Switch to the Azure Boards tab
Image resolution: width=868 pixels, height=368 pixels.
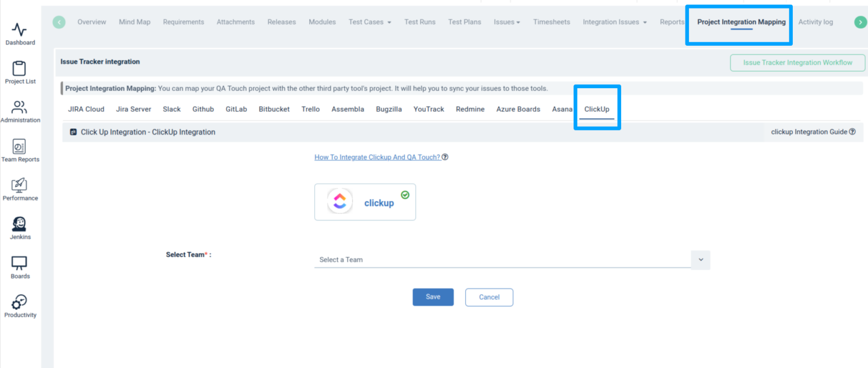tap(518, 109)
